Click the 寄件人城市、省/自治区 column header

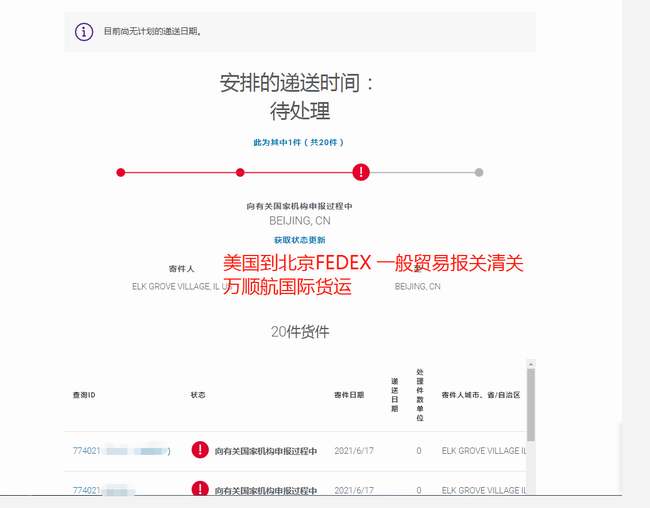click(481, 395)
